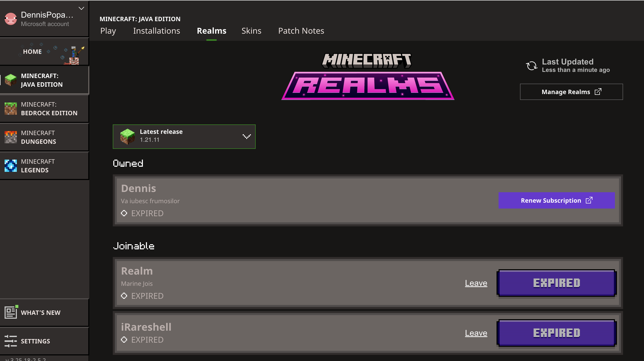Viewport: 644px width, 361px height.
Task: Open the Patch Notes tab
Action: (301, 31)
